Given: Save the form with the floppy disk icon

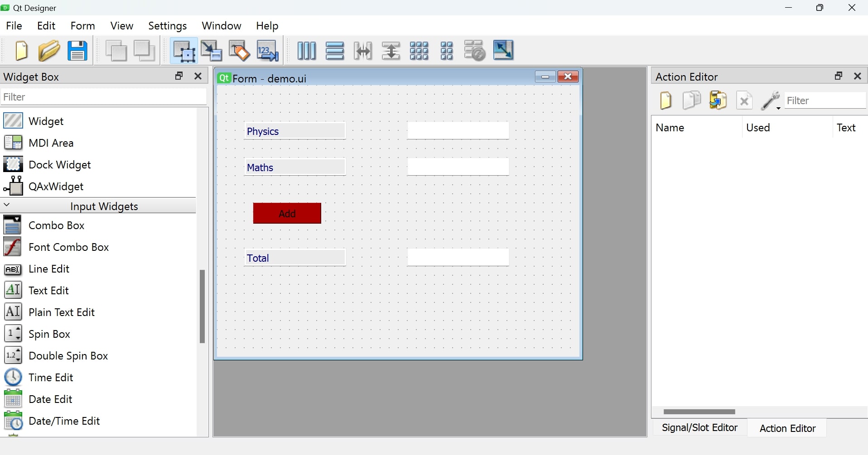Looking at the screenshot, I should [77, 51].
